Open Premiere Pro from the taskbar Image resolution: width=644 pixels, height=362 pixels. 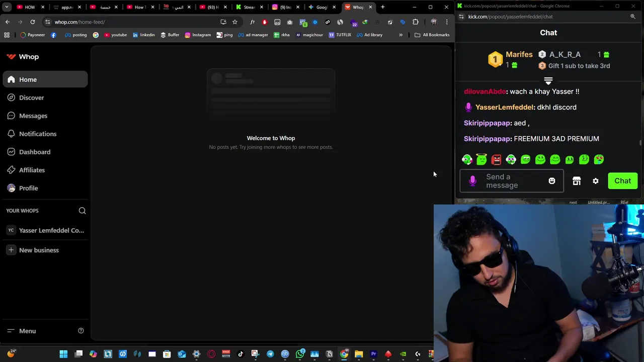coord(373,354)
